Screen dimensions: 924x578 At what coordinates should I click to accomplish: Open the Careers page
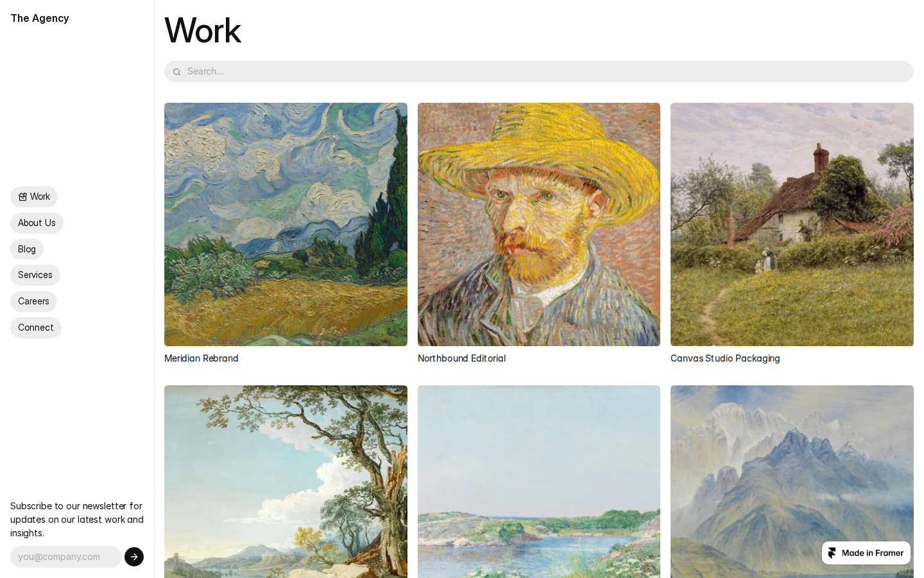(33, 301)
